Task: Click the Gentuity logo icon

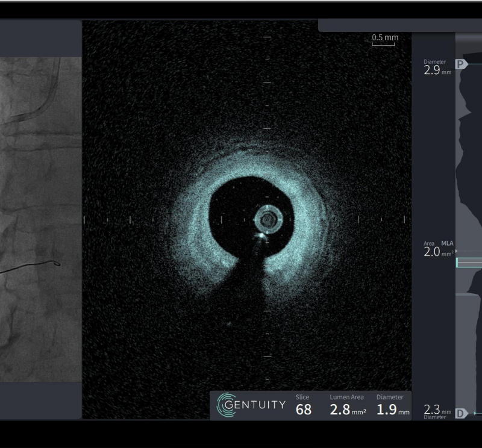Action: click(x=227, y=405)
